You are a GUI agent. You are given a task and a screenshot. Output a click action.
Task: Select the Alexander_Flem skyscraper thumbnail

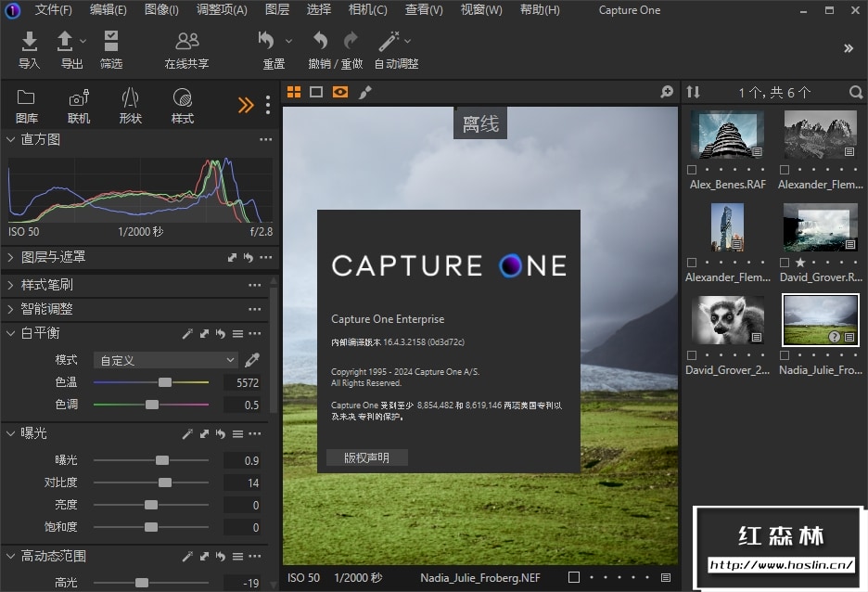pyautogui.click(x=727, y=228)
